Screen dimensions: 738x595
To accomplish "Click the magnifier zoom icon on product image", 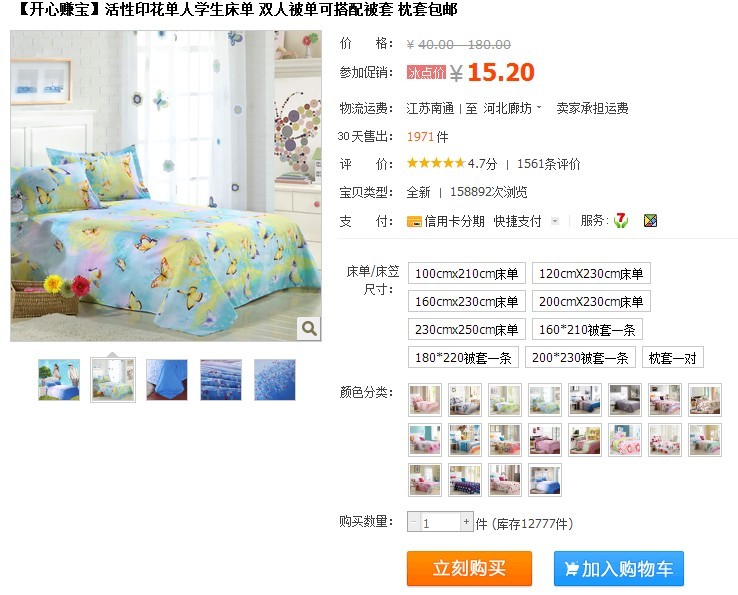I will (x=309, y=328).
